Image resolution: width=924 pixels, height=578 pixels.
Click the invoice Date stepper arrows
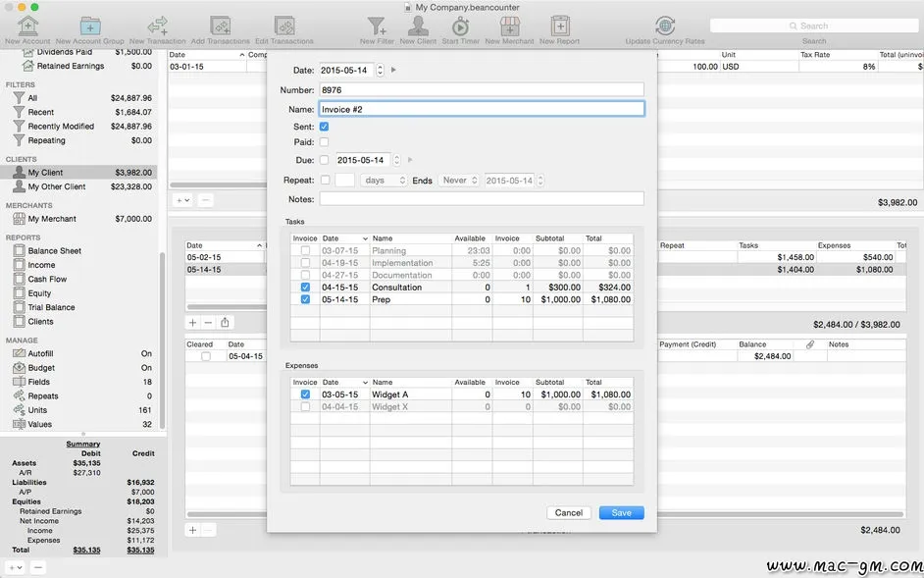point(380,71)
